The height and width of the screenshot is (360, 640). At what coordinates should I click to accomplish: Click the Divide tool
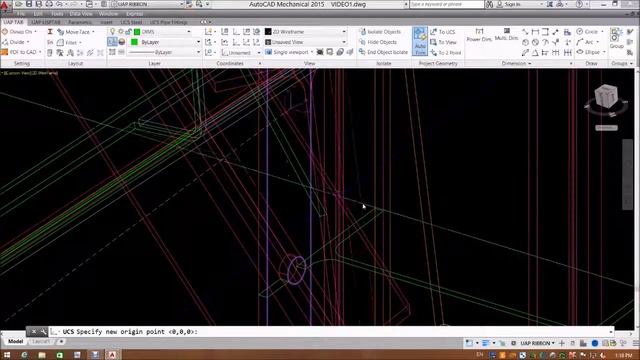pyautogui.click(x=13, y=42)
